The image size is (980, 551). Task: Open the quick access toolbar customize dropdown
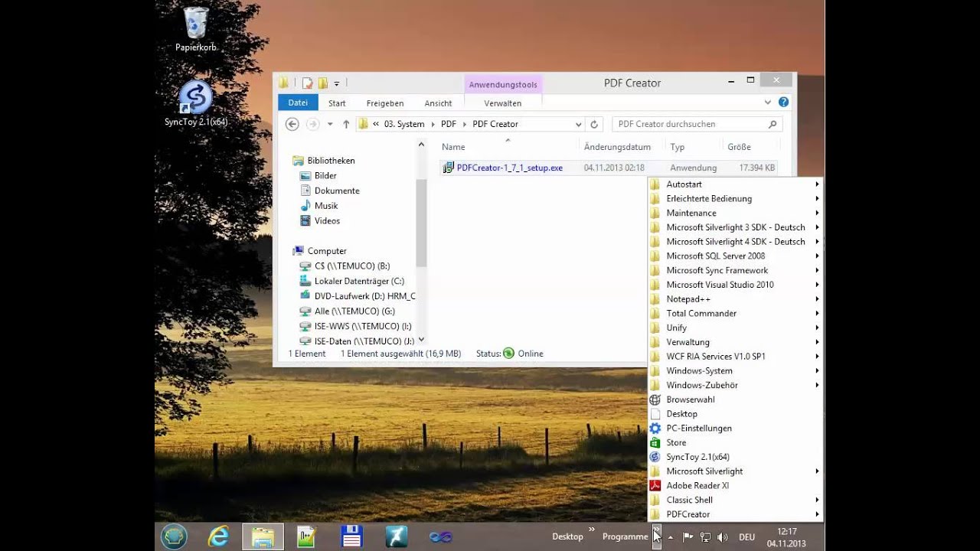[x=336, y=83]
